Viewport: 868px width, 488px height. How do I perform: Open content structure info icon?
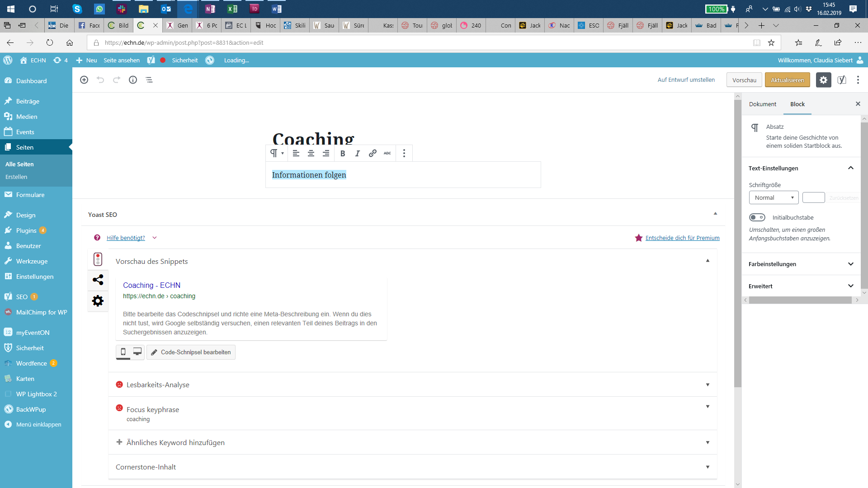tap(133, 80)
